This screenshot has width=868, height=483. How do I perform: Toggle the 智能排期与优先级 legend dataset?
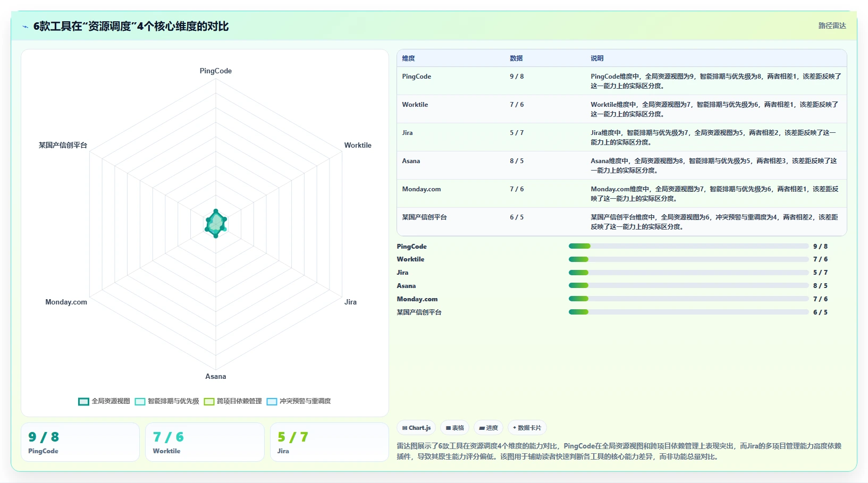(x=167, y=401)
